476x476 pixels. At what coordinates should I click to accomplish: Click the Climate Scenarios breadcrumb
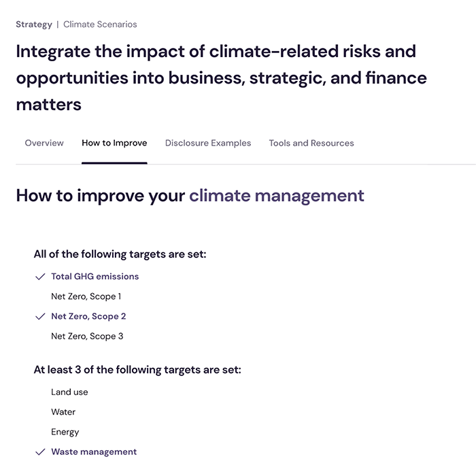(x=100, y=24)
